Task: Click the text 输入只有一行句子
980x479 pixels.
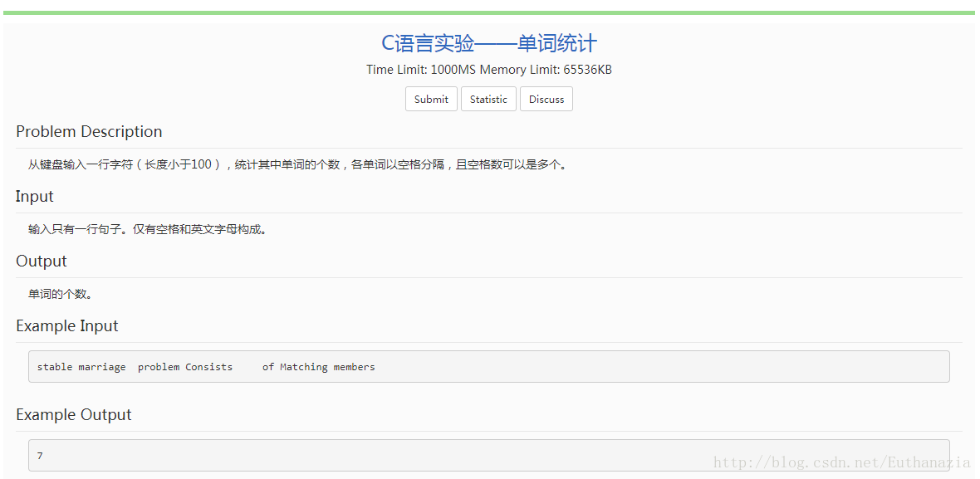Action: pos(148,229)
